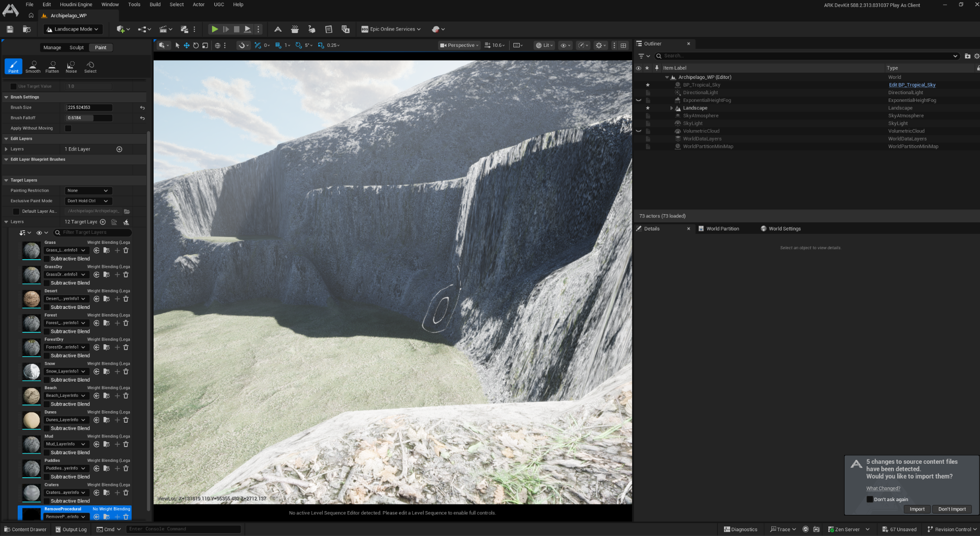
Task: Click the Save icon in toolbar
Action: pyautogui.click(x=10, y=29)
